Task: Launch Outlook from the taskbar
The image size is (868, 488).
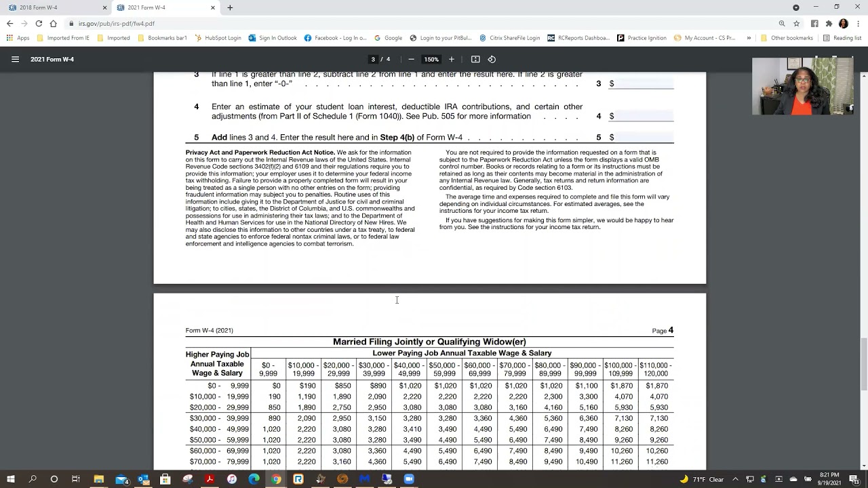Action: [x=143, y=479]
